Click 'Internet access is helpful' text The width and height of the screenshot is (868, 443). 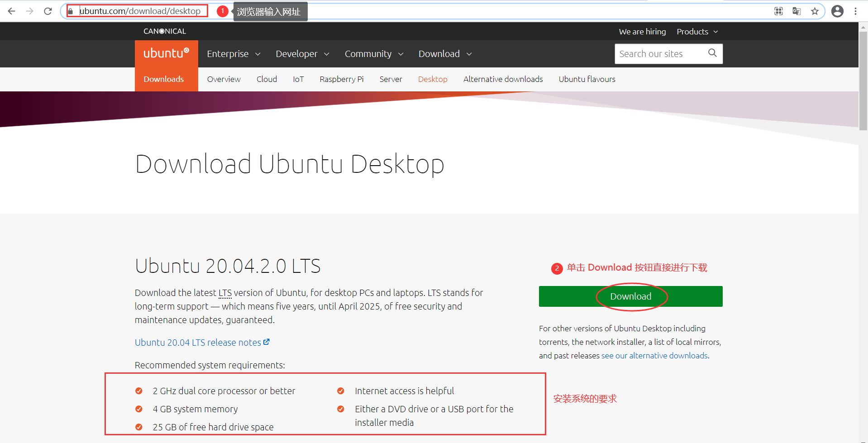click(x=404, y=391)
